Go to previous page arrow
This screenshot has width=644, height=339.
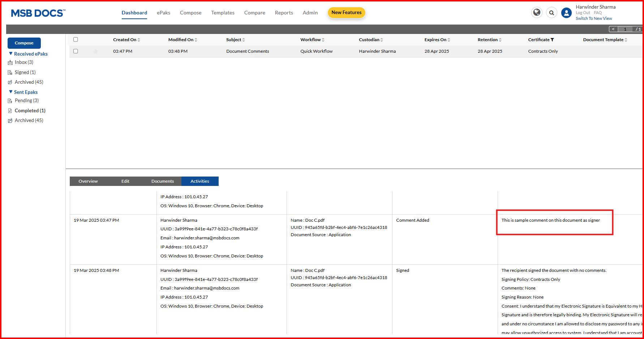click(x=613, y=29)
